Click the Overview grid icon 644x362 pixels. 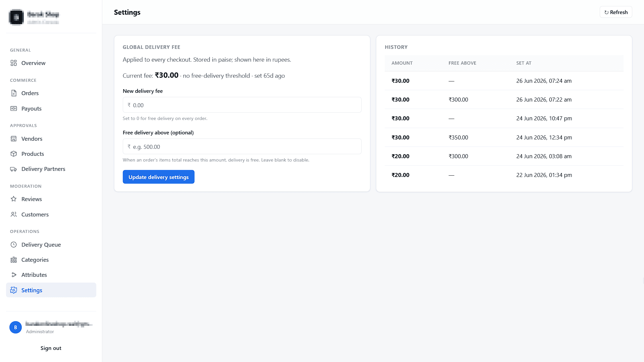[13, 63]
